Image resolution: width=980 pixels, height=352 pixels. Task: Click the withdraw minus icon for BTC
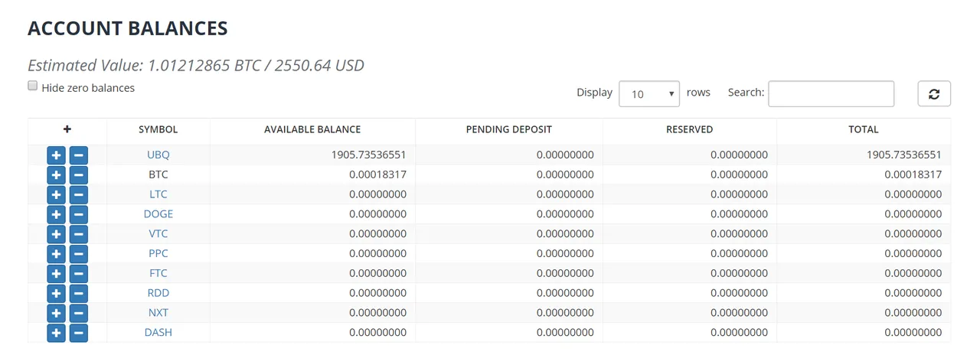coord(78,174)
